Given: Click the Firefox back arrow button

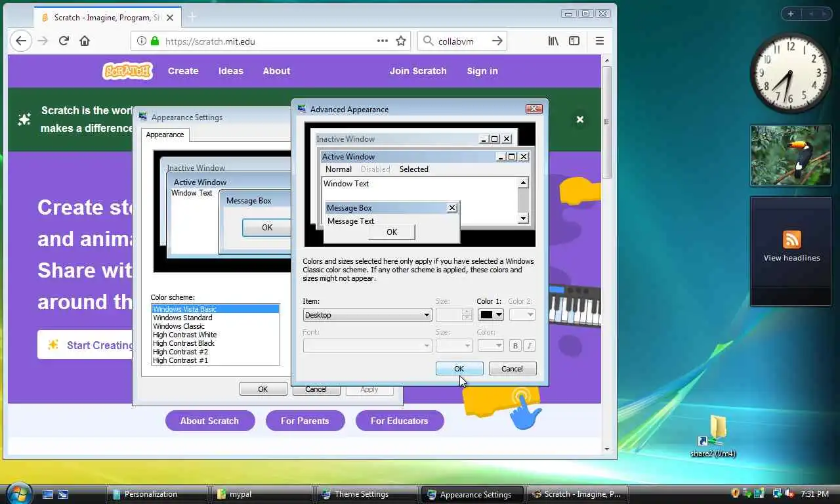Looking at the screenshot, I should coord(21,41).
